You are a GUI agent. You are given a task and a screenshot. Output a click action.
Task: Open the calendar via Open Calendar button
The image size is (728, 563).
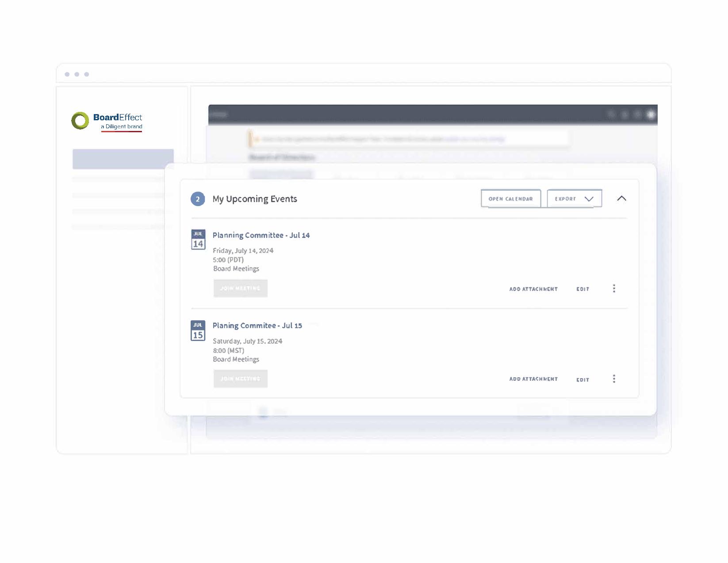(510, 199)
